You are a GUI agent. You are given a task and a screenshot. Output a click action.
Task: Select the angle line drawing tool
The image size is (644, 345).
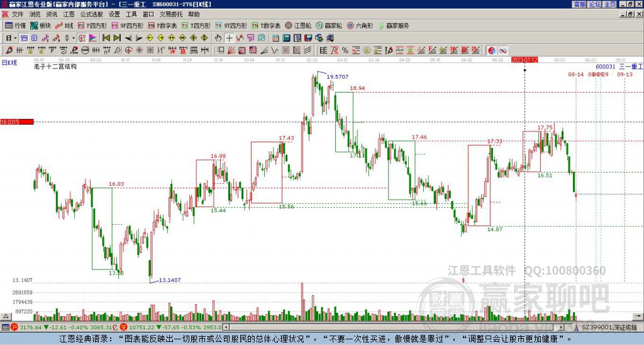(264, 50)
